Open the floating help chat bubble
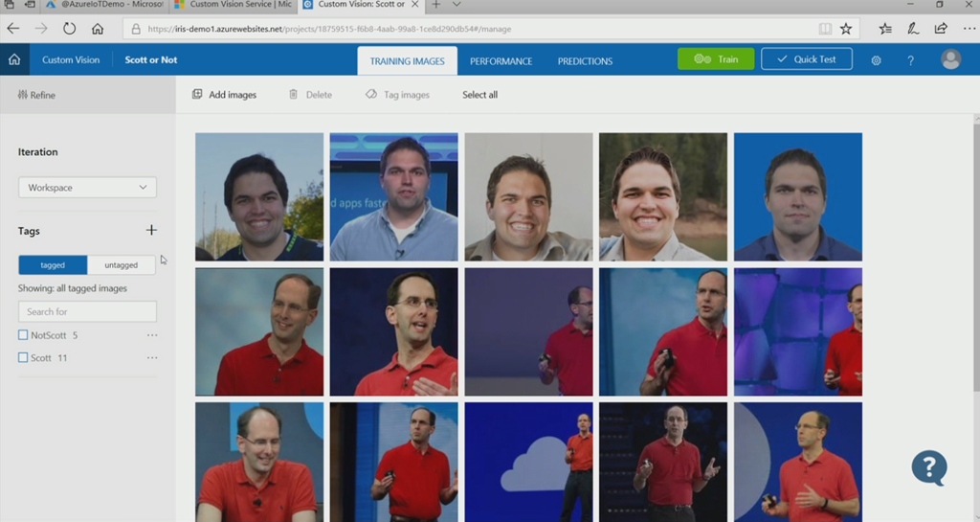Viewport: 980px width, 522px height. (929, 467)
